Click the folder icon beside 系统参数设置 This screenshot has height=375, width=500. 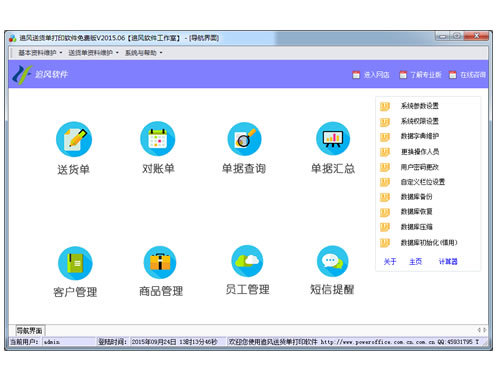tap(385, 106)
